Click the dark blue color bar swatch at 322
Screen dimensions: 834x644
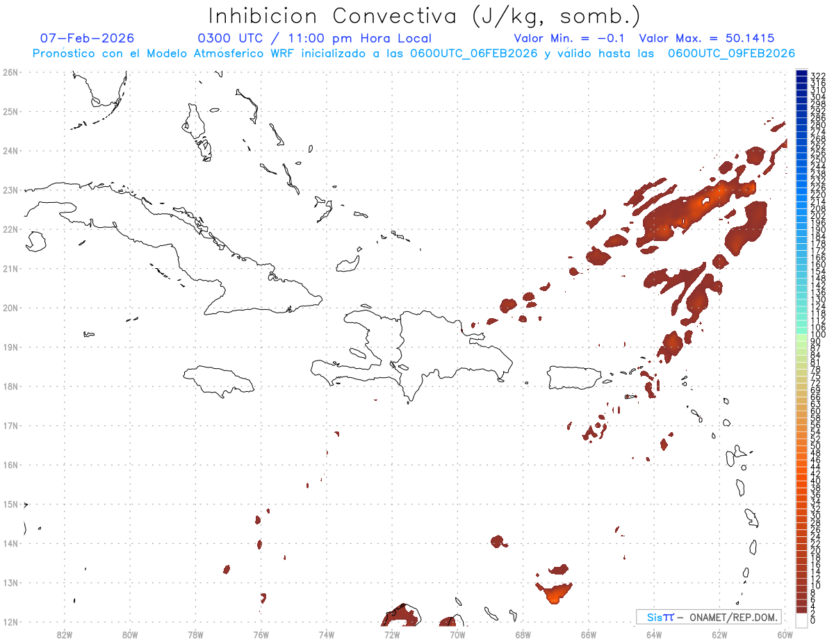click(801, 74)
